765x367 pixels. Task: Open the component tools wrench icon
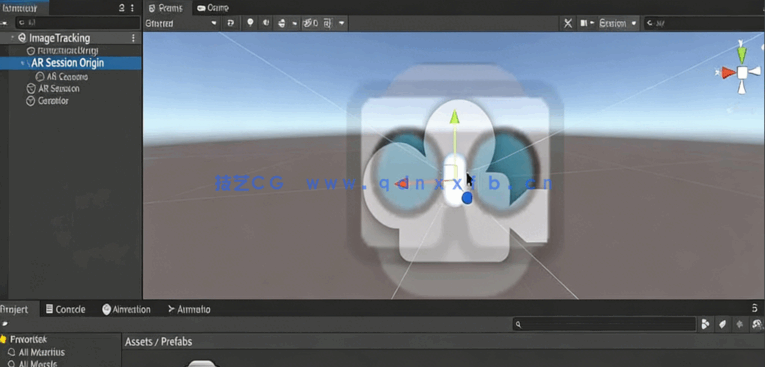click(568, 23)
